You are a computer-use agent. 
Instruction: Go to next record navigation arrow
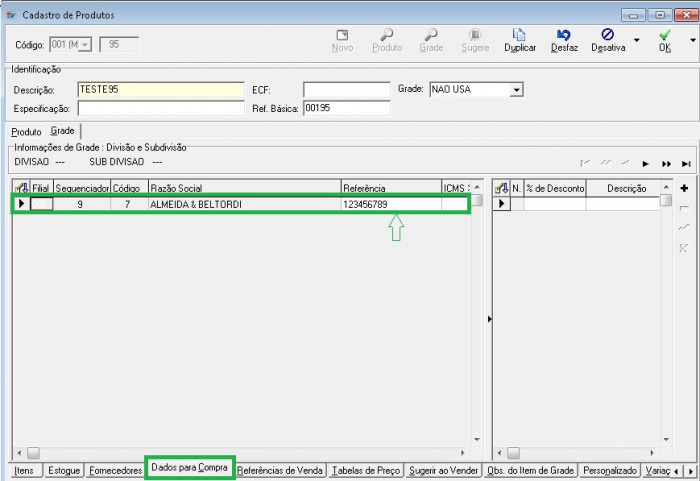646,163
